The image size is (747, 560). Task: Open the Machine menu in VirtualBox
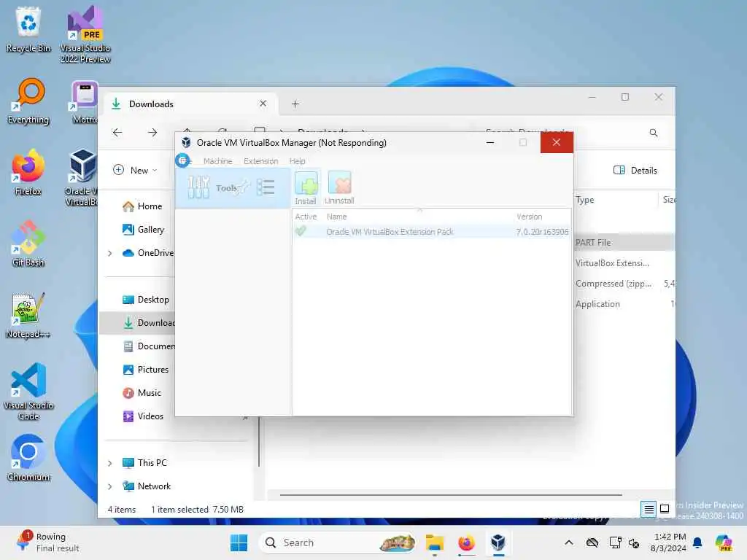[217, 161]
